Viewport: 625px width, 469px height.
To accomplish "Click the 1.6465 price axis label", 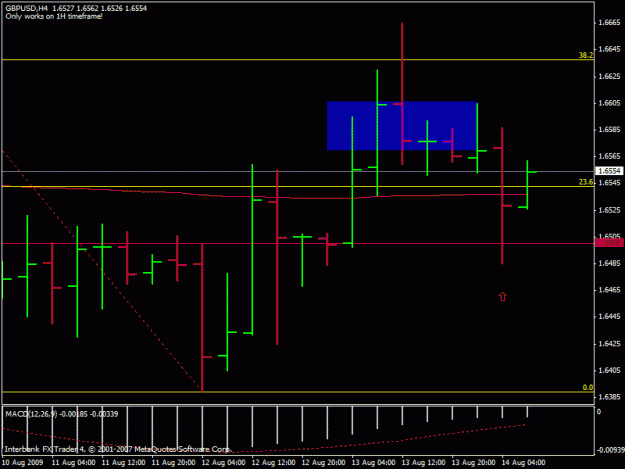I will 609,290.
